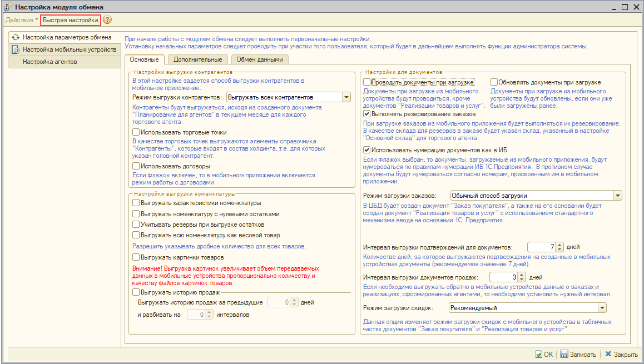
Task: Uncheck Использовать нумерацию документов как в ИБ
Action: pos(366,150)
